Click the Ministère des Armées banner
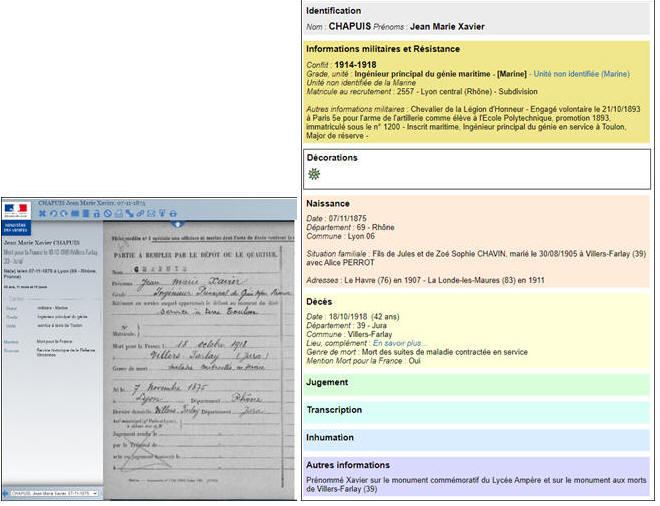 coord(16,228)
